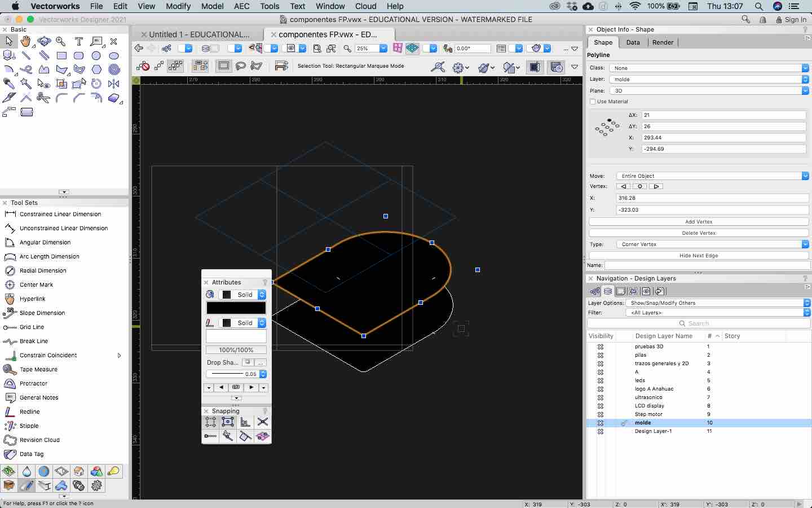Open the Plane dropdown showing 3D
Screen dimensions: 812x508
(710, 90)
